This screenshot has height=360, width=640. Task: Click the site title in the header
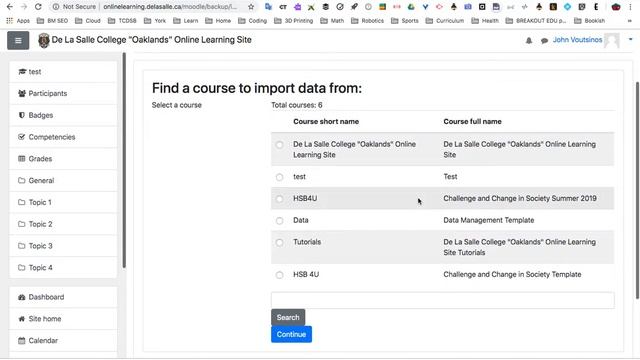coord(151,40)
